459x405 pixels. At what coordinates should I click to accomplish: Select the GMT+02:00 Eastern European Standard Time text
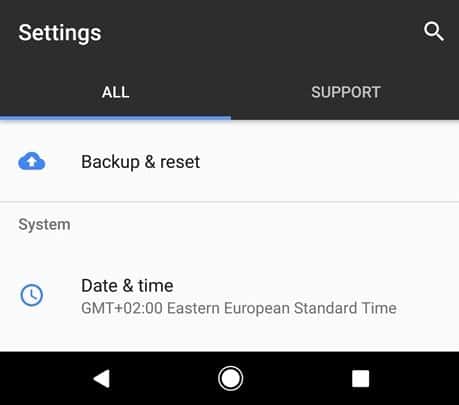(239, 308)
